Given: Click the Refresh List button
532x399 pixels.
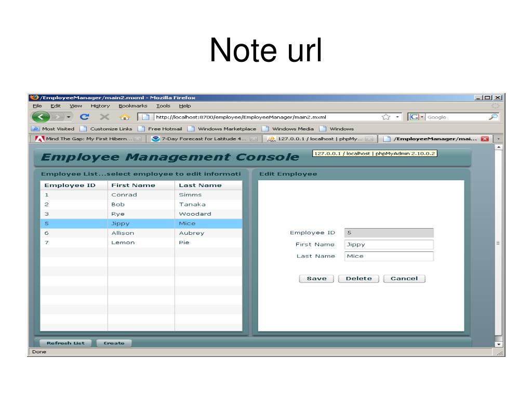Looking at the screenshot, I should click(x=65, y=343).
